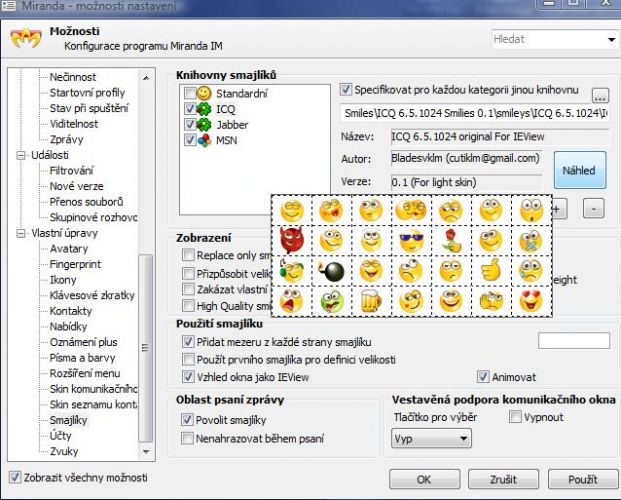Enable the Standardní library checkbox
621x500 pixels.
click(190, 93)
